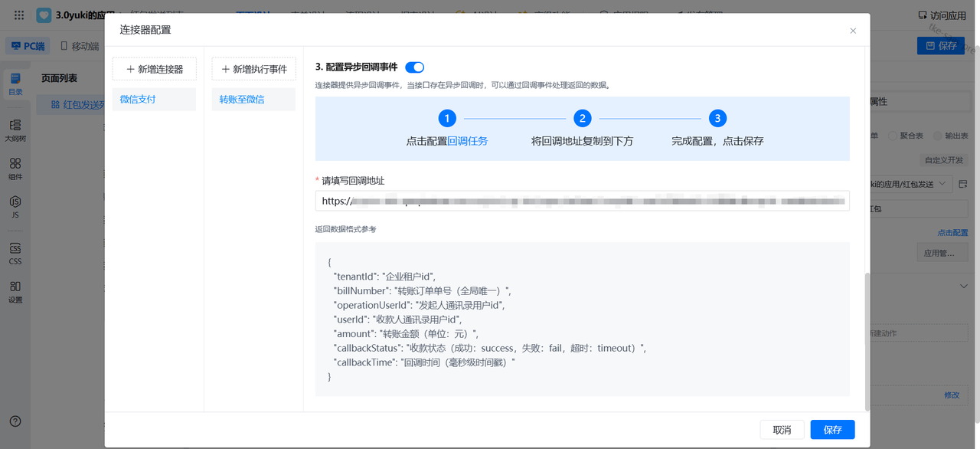The width and height of the screenshot is (980, 449).
Task: Open the JS editor sidebar icon
Action: (x=15, y=206)
